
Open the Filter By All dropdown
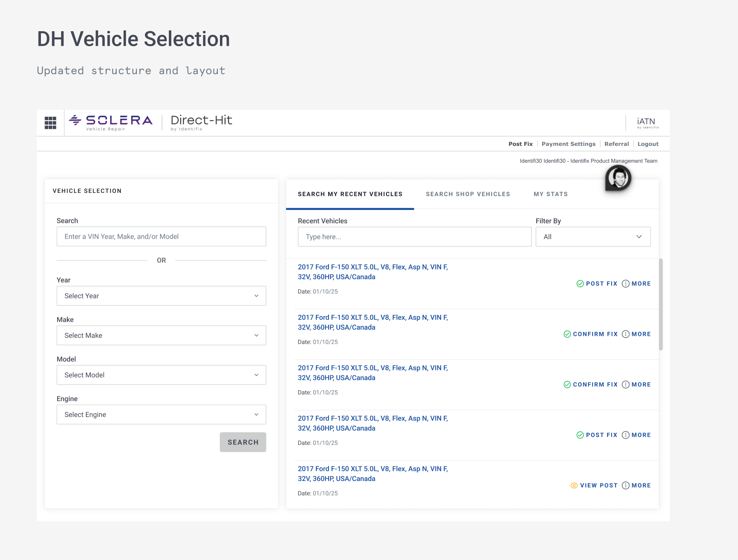pos(593,237)
